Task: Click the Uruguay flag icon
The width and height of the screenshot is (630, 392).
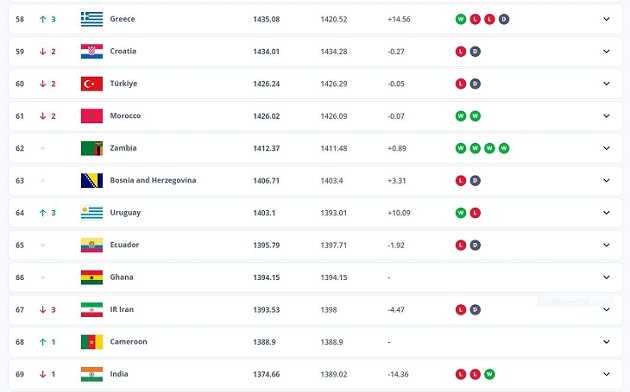Action: (x=92, y=213)
